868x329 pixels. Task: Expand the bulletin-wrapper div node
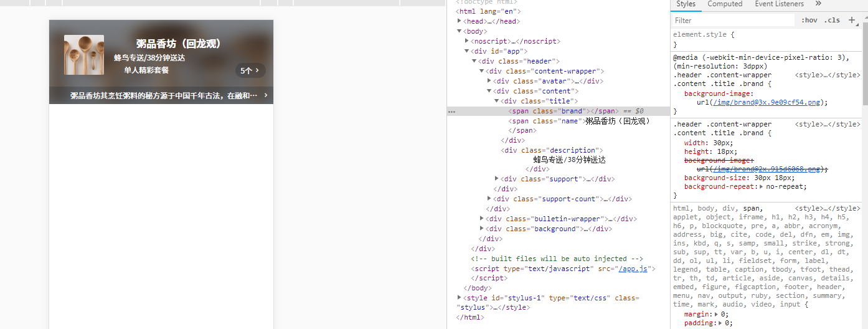click(482, 219)
